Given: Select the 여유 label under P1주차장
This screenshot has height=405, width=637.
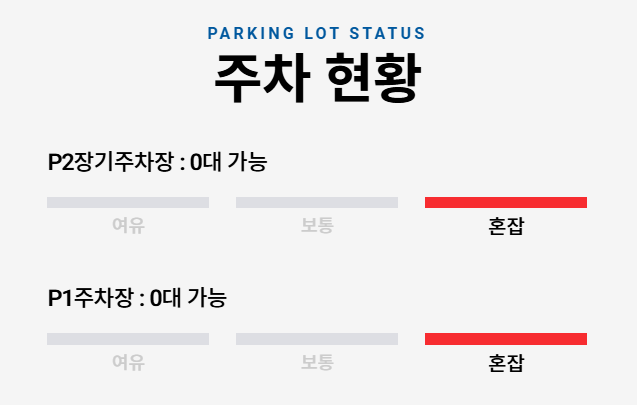Looking at the screenshot, I should tap(128, 362).
